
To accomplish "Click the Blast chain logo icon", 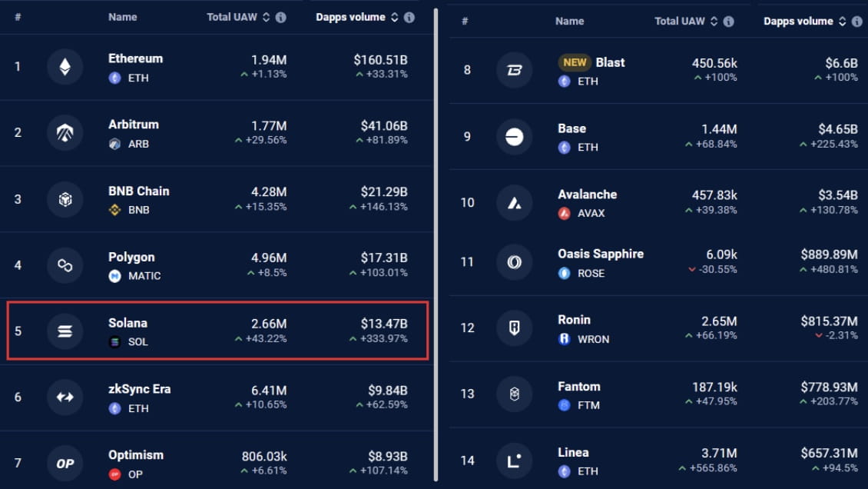I will (515, 71).
